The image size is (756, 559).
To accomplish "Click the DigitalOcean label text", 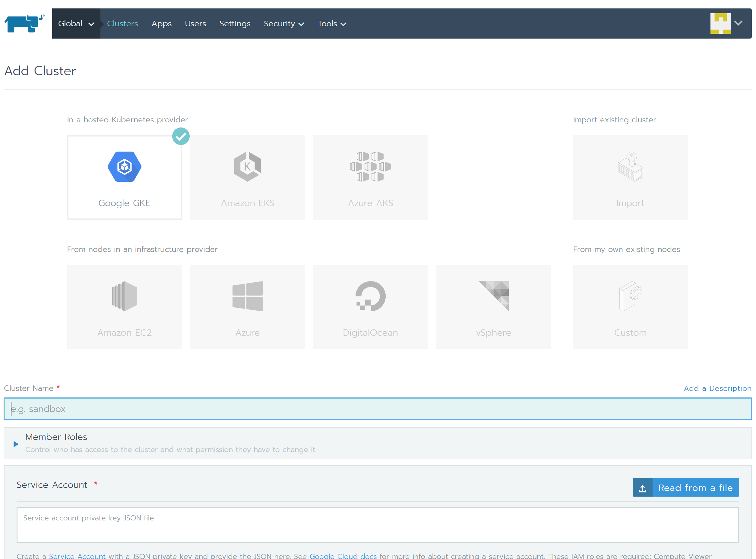I will click(x=370, y=333).
